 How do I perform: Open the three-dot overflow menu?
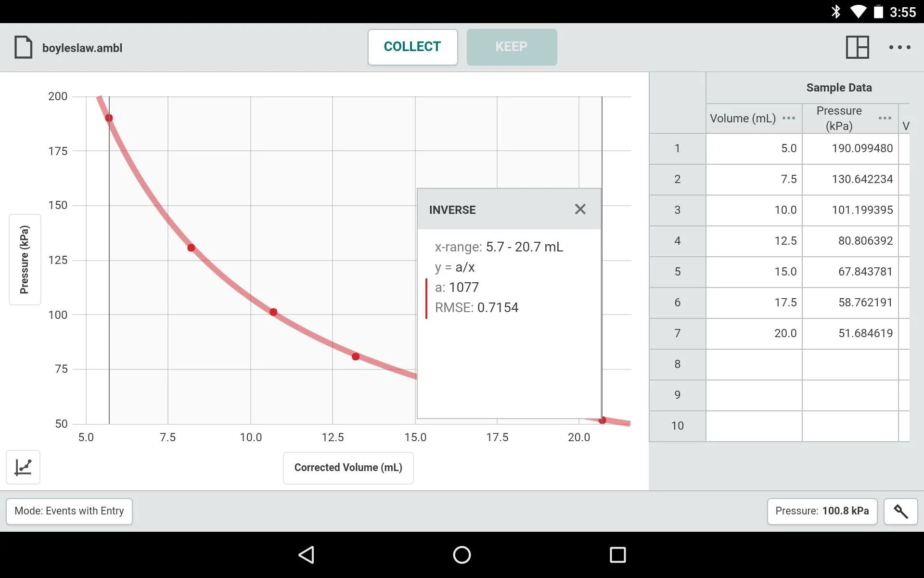[899, 47]
